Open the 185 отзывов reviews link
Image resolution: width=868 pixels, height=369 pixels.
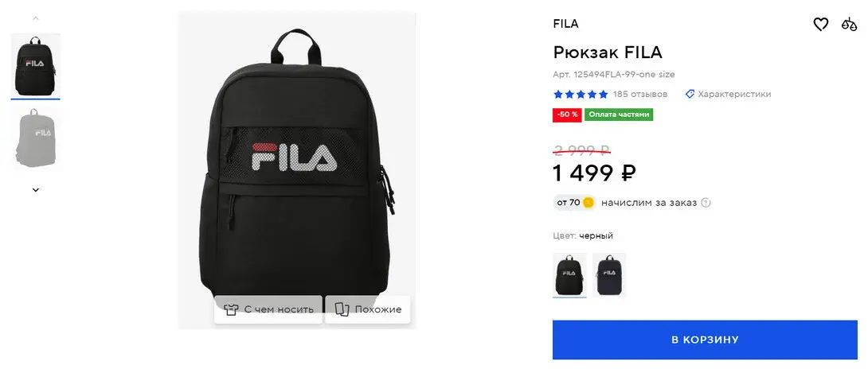(640, 94)
